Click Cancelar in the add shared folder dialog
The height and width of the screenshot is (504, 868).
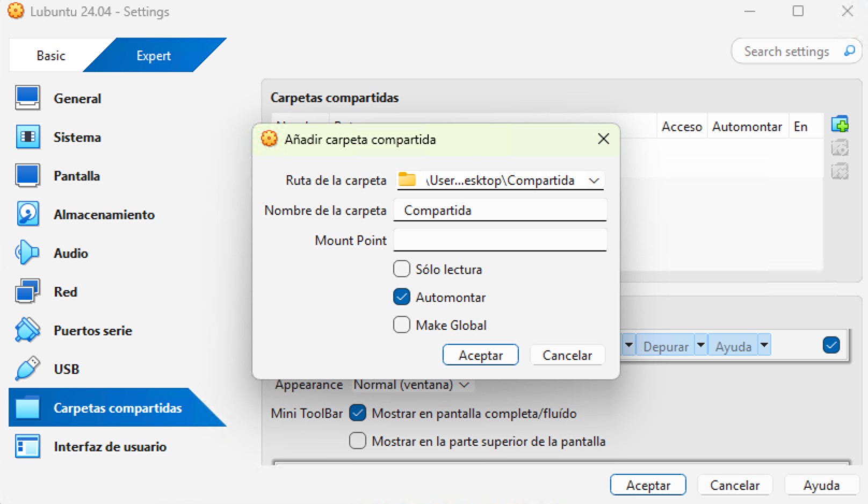567,355
